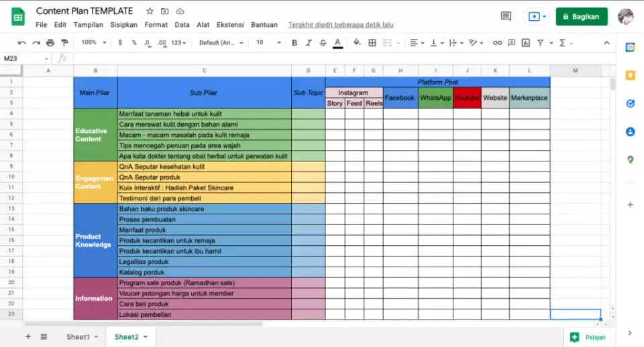
Task: Add a new sheet with plus button
Action: click(x=28, y=337)
